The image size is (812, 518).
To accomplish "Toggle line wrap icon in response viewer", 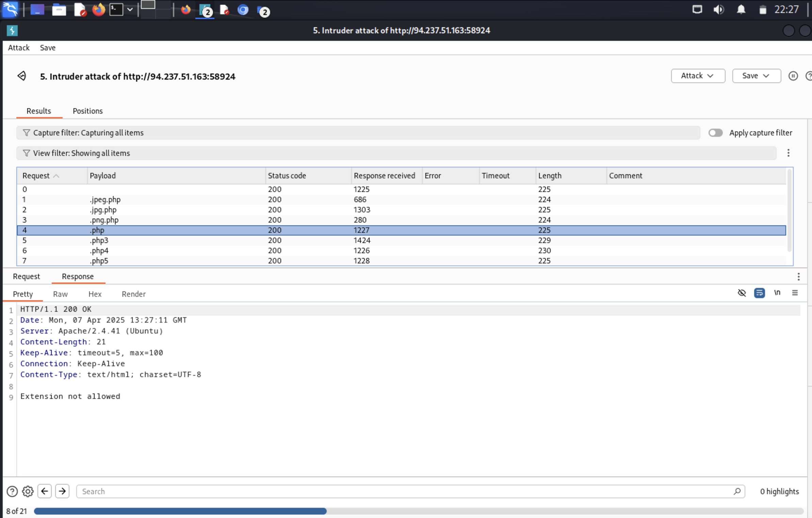I will point(760,293).
